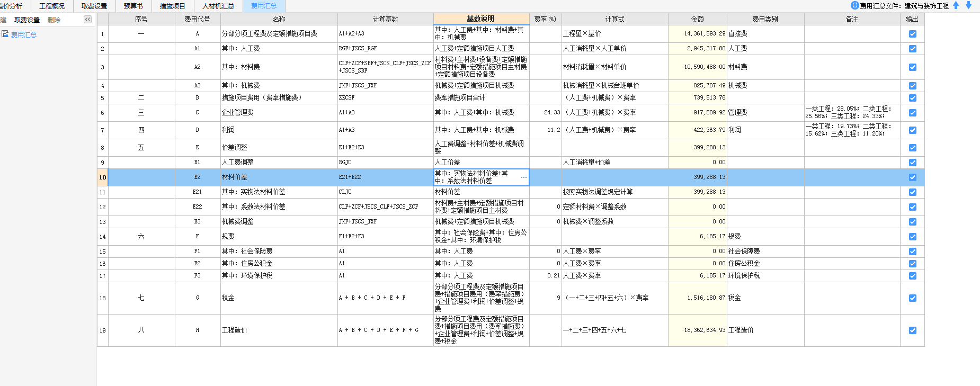980x386 pixels.
Task: Select calculation base cell F1+F2+F3
Action: [x=385, y=237]
